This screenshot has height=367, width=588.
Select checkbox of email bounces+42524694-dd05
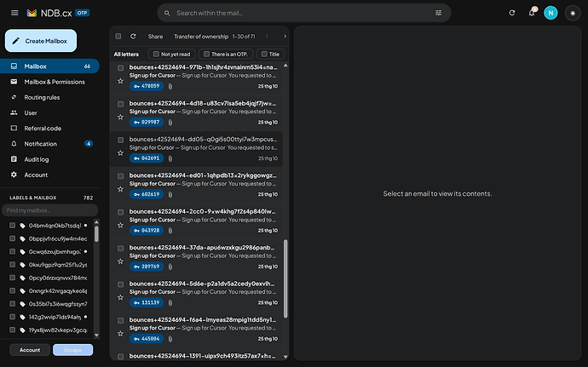120,140
